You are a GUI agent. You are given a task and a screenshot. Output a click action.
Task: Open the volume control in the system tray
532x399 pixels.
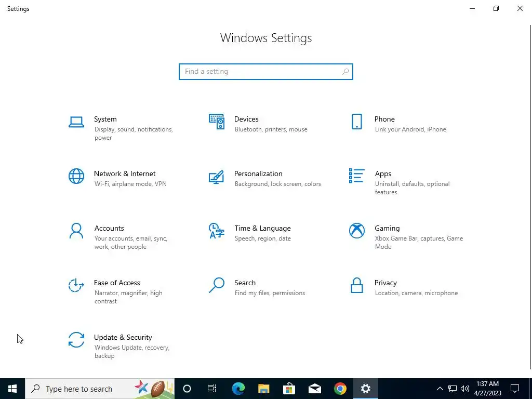click(x=465, y=389)
